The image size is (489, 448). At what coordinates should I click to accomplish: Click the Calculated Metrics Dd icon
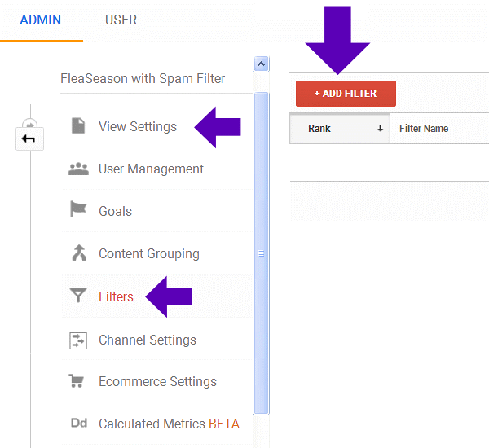click(78, 424)
